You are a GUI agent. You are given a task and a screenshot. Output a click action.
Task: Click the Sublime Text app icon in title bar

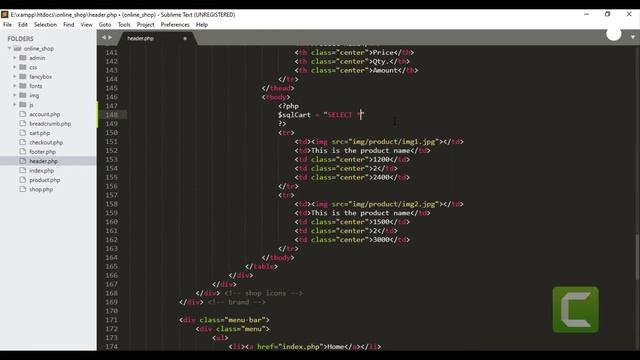tap(4, 14)
